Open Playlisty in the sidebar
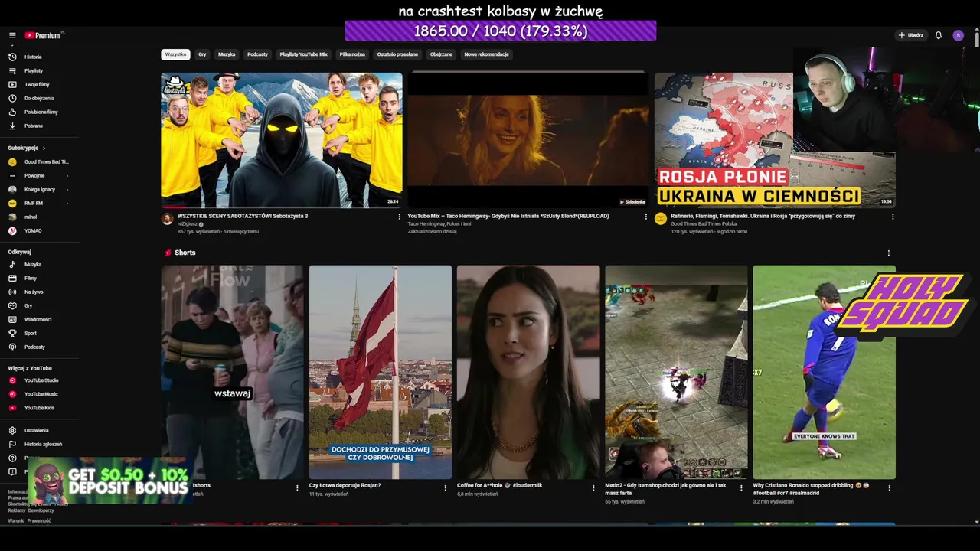The image size is (980, 551). (33, 70)
